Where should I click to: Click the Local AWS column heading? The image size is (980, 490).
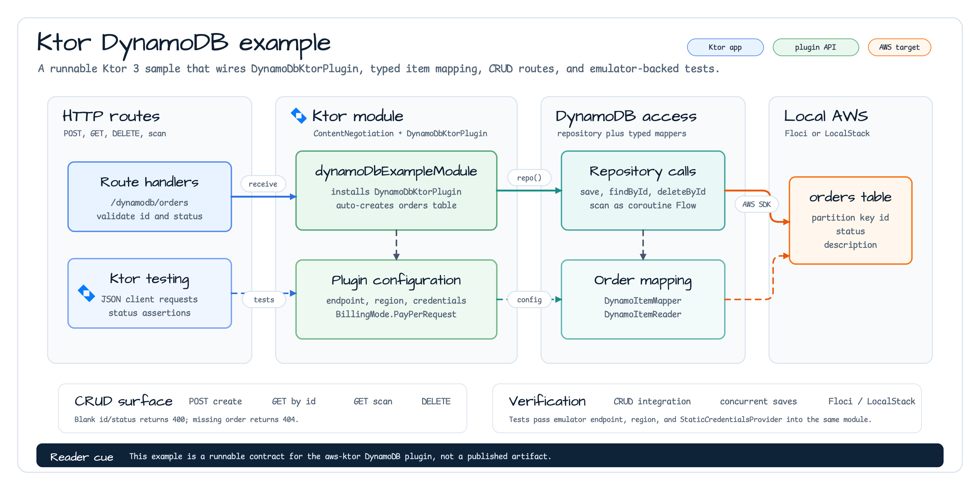pyautogui.click(x=826, y=116)
